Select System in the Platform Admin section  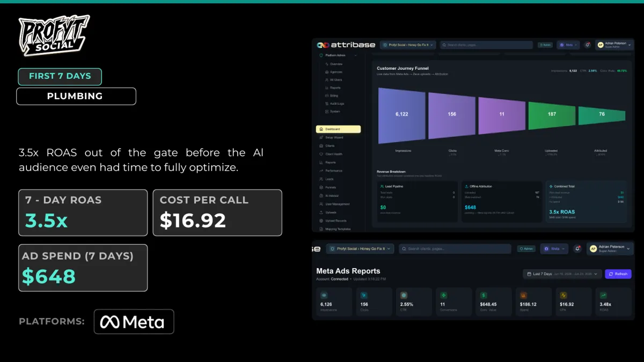332,112
